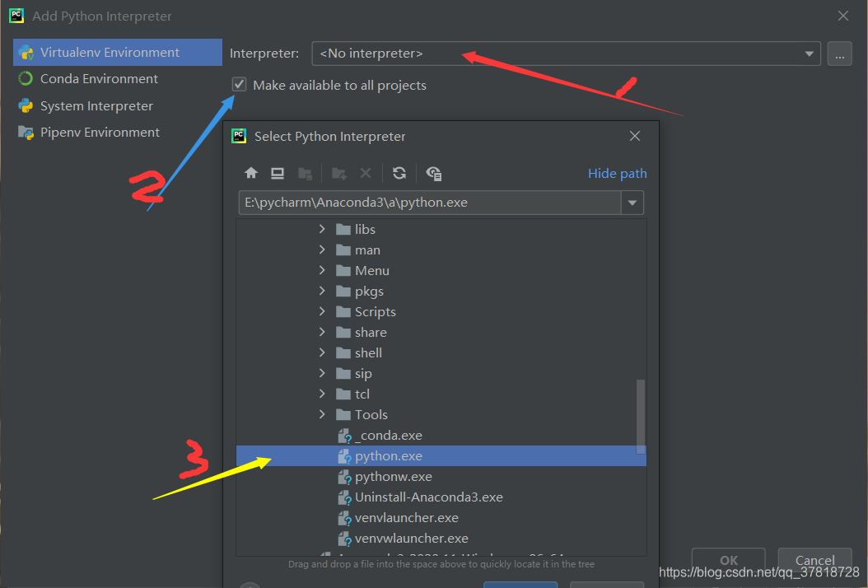The width and height of the screenshot is (868, 588).
Task: Select venvwlauncher.exe file
Action: pyautogui.click(x=441, y=538)
